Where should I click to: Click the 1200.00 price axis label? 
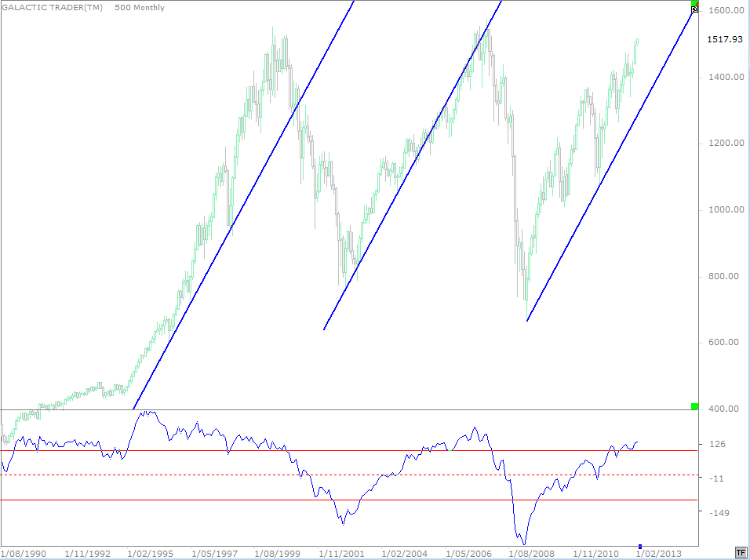[726, 143]
